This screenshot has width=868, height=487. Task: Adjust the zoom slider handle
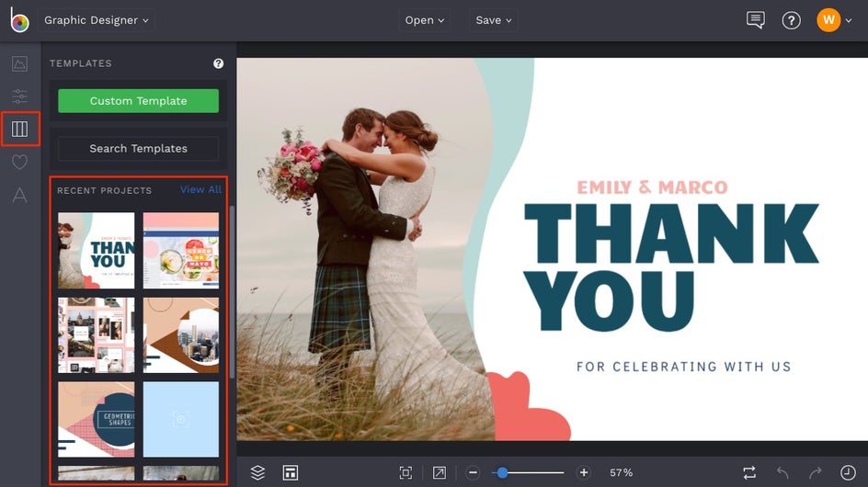pyautogui.click(x=502, y=472)
